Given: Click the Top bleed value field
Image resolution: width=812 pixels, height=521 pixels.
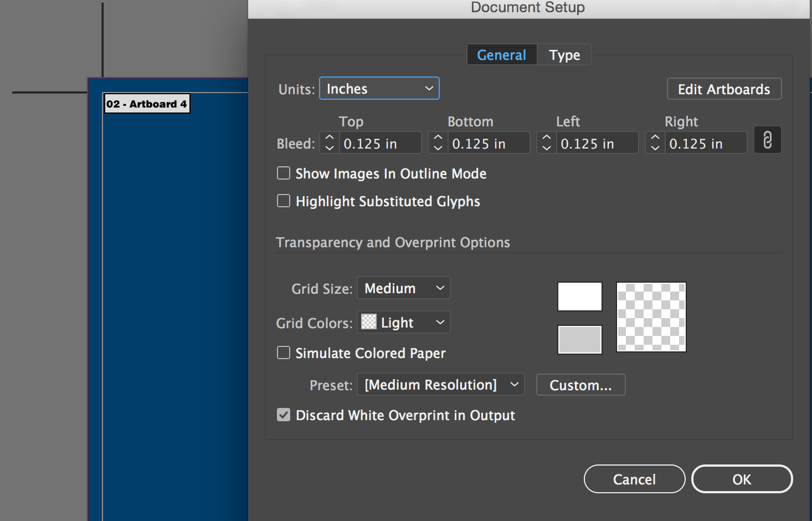Looking at the screenshot, I should [x=379, y=144].
